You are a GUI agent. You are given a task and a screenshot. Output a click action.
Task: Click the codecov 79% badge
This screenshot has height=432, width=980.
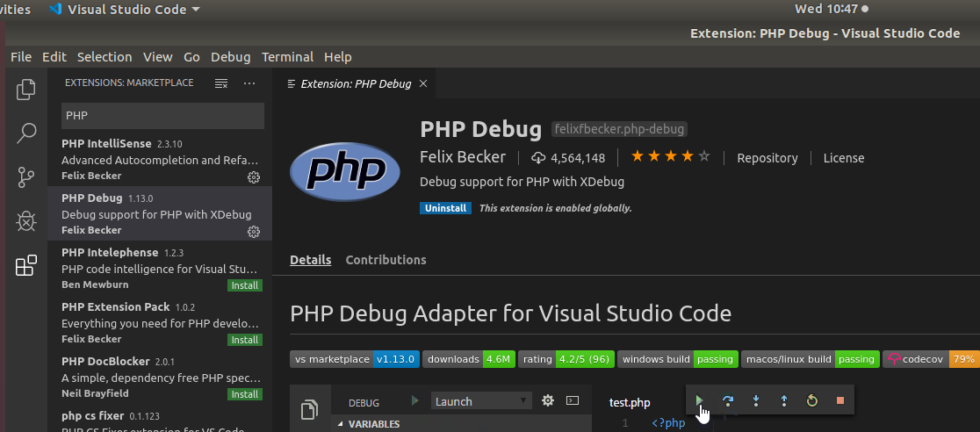pos(931,359)
